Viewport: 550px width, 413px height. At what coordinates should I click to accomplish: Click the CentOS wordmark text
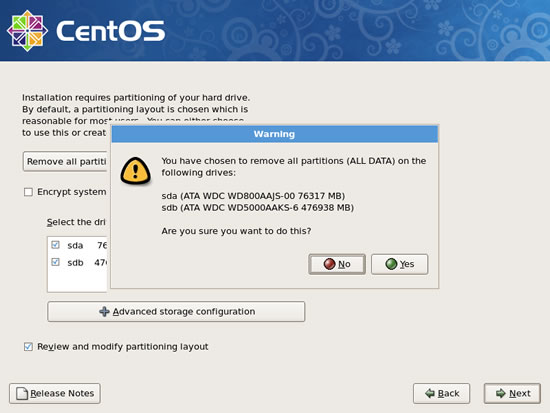coord(110,31)
